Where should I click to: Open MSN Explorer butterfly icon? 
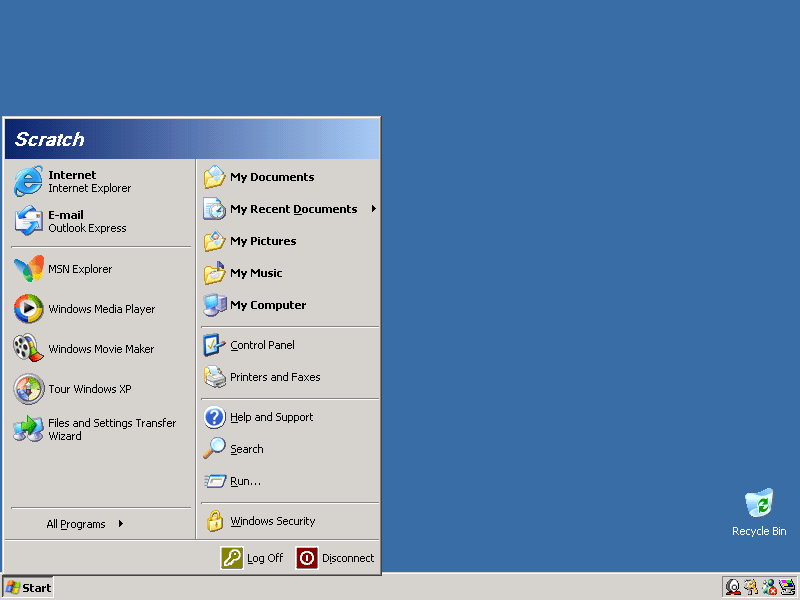point(28,269)
